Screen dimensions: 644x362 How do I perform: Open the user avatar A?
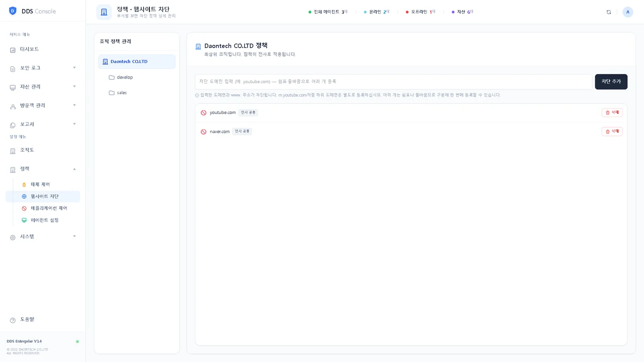tap(628, 12)
